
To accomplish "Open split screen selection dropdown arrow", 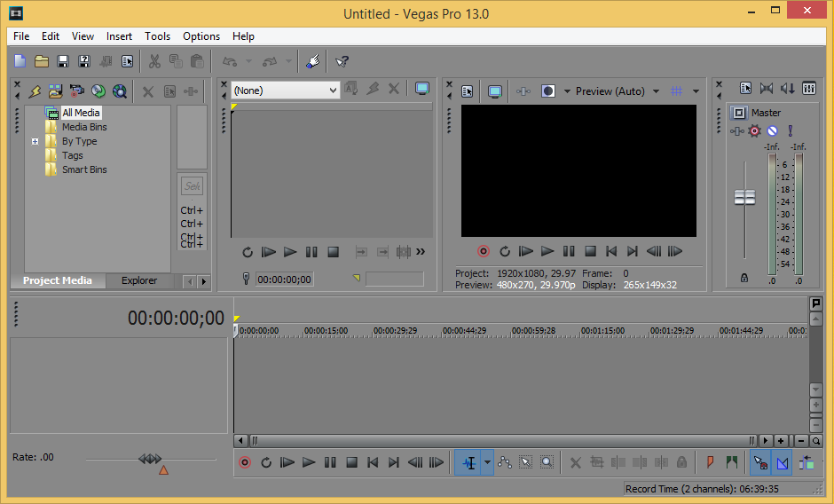I will pos(567,91).
